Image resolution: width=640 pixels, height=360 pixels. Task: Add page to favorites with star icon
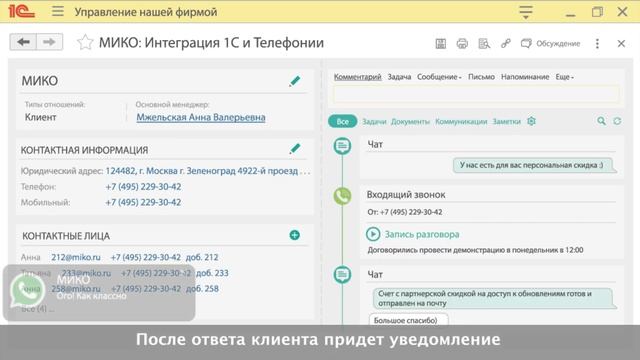coord(85,42)
